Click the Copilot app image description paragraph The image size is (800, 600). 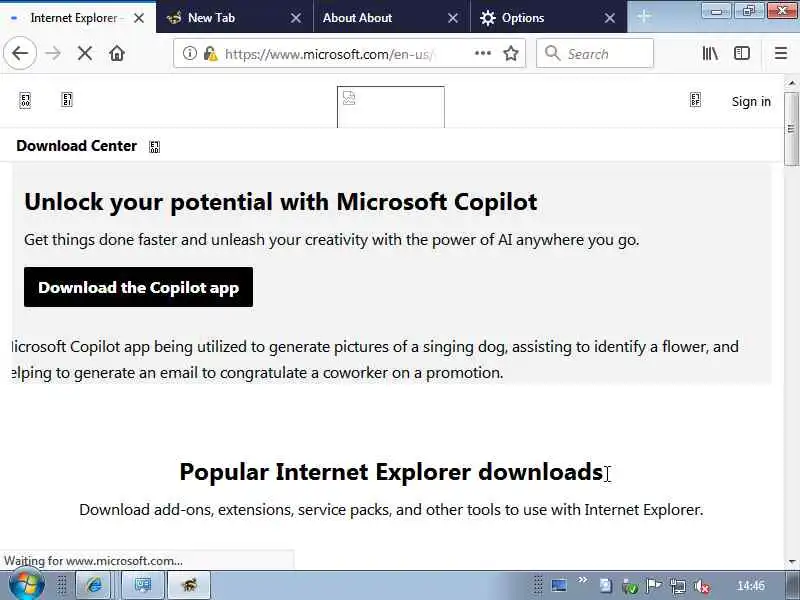pos(375,360)
